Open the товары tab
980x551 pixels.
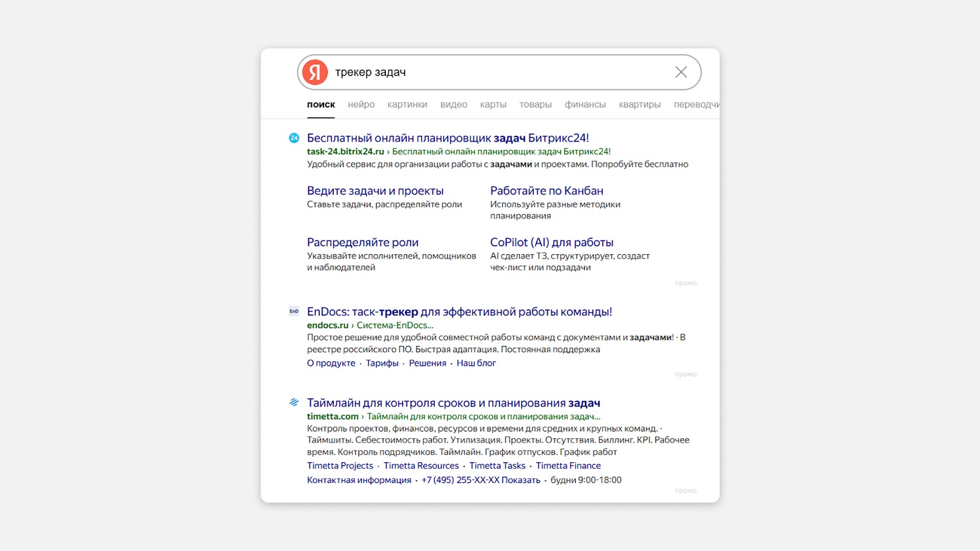tap(535, 105)
